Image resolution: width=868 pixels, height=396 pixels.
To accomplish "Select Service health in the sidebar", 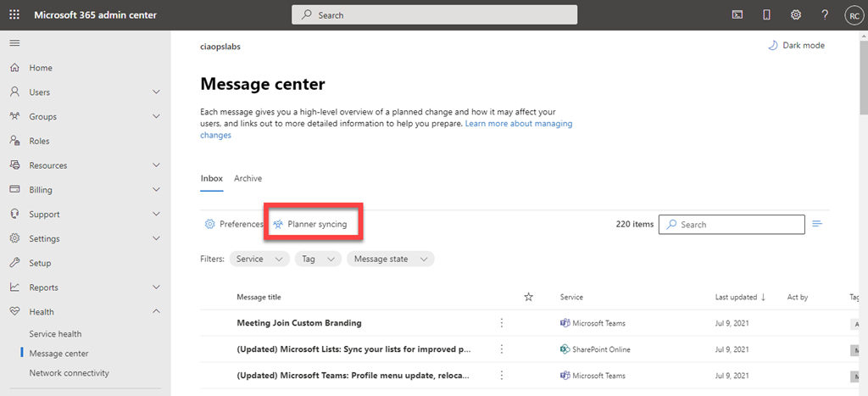I will [55, 334].
